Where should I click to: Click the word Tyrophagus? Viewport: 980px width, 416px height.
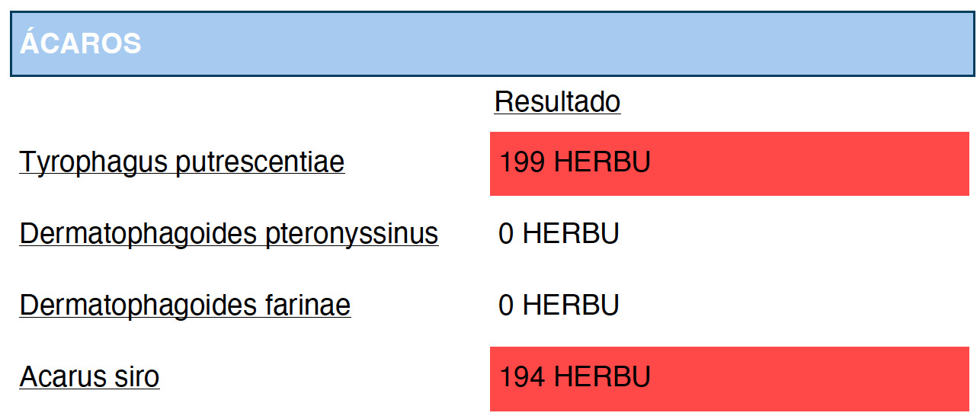pos(94,162)
